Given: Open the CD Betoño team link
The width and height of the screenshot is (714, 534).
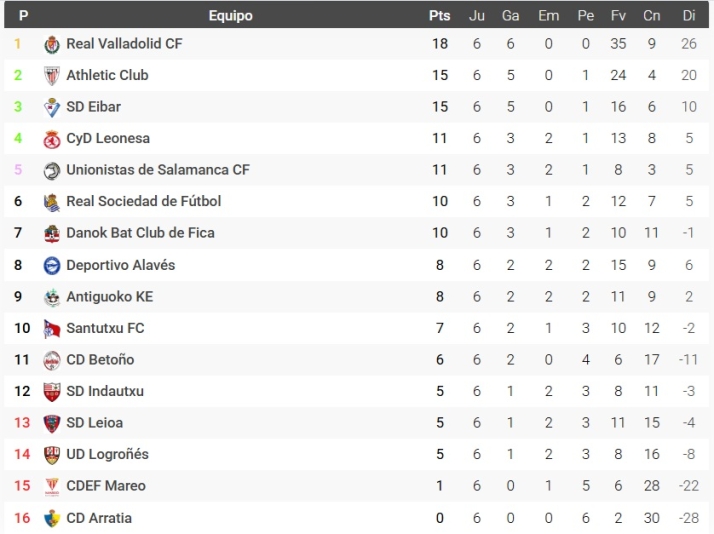Looking at the screenshot, I should pyautogui.click(x=100, y=360).
